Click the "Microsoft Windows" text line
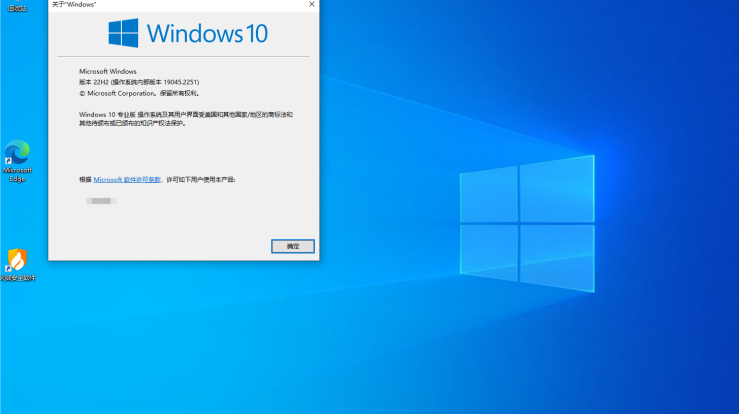The height and width of the screenshot is (414, 739). point(108,71)
